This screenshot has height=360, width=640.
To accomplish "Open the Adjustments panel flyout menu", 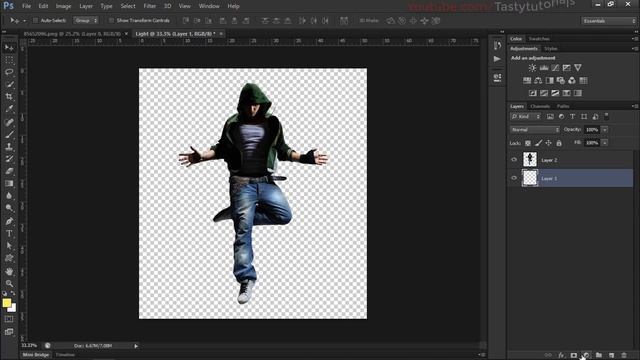I will coord(635,49).
